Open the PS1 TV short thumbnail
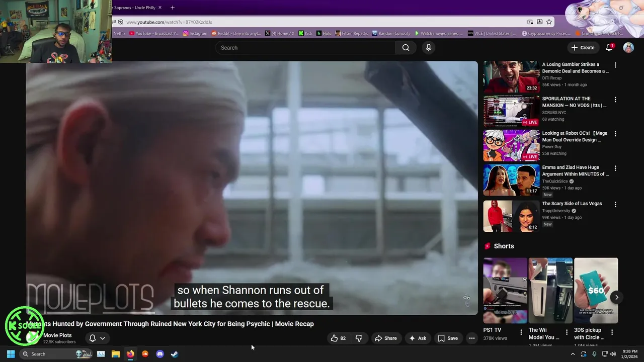Image resolution: width=644 pixels, height=362 pixels. [505, 291]
